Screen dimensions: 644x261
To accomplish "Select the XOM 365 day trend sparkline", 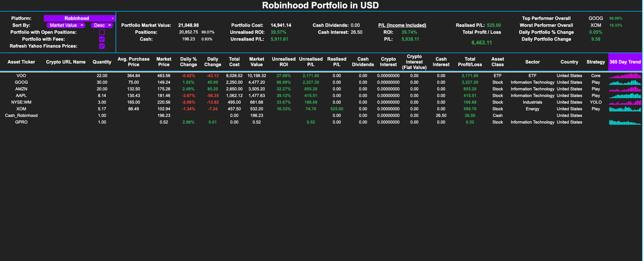I will [x=625, y=109].
